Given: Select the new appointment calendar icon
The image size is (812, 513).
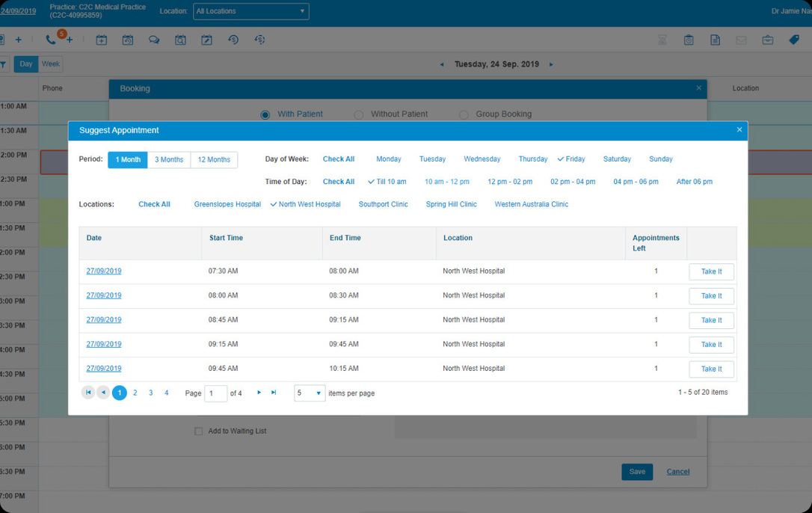Looking at the screenshot, I should click(101, 39).
